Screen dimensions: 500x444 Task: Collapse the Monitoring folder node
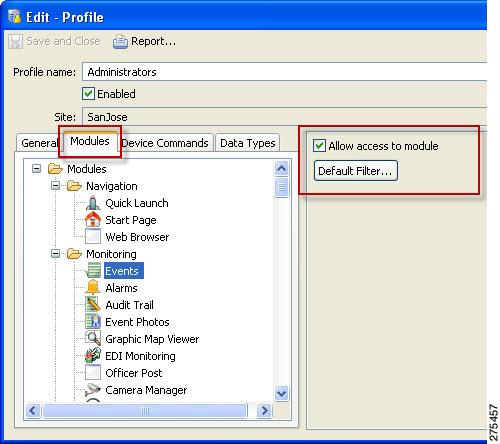coord(55,254)
